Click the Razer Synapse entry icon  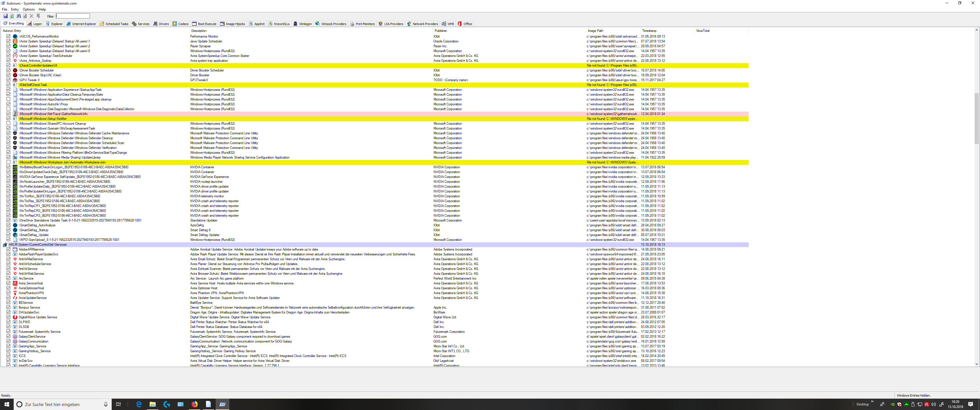15,46
